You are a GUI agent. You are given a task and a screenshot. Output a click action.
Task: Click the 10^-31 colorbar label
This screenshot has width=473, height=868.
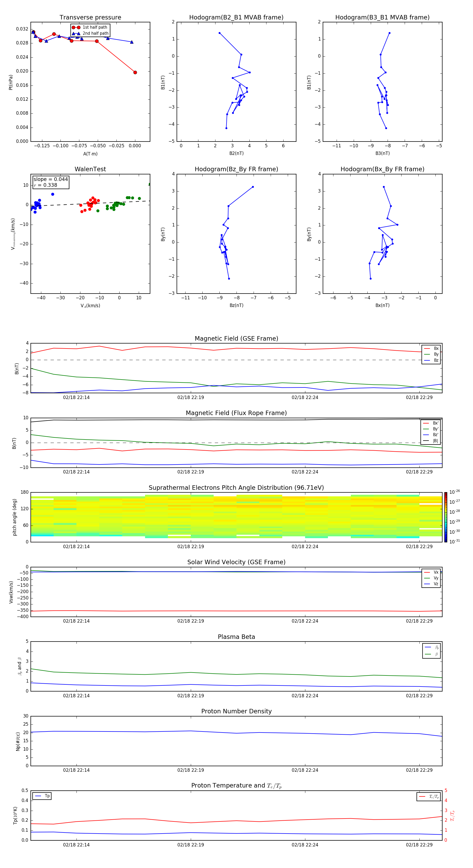(455, 542)
